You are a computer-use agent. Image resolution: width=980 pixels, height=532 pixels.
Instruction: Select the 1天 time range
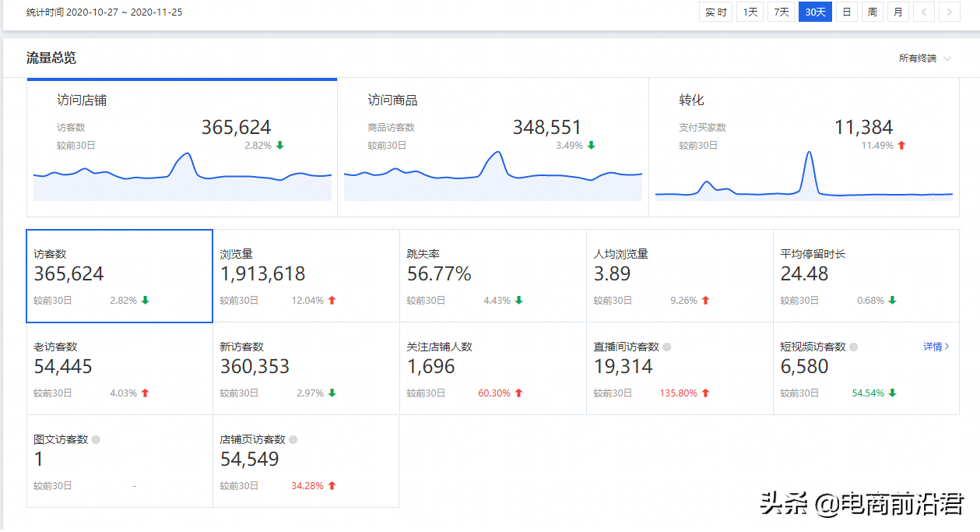750,12
